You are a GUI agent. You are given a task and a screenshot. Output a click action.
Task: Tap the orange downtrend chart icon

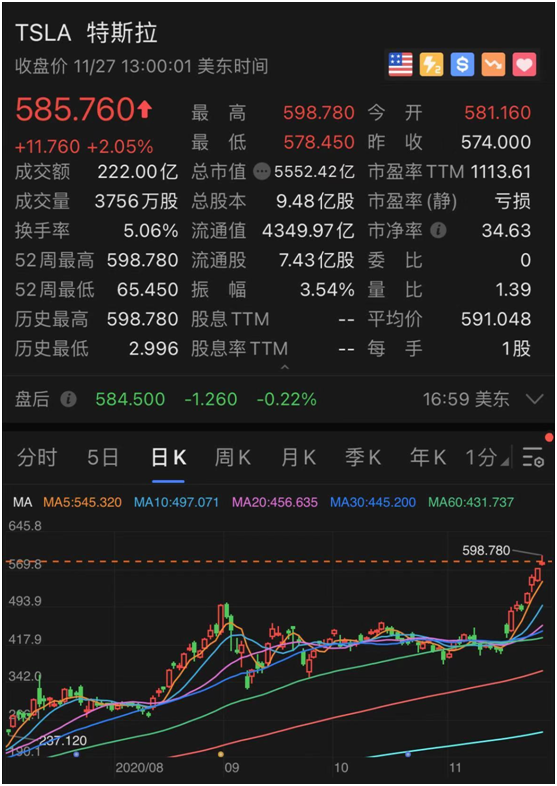click(493, 65)
